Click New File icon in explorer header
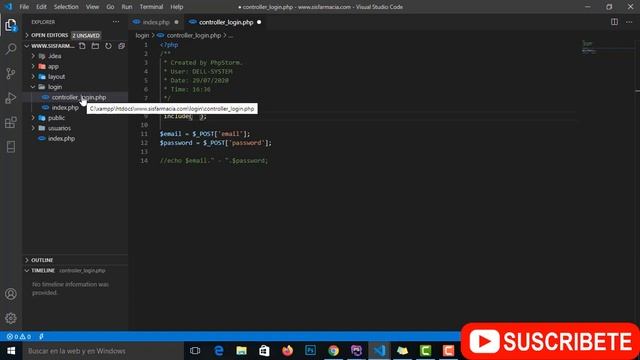 point(82,46)
